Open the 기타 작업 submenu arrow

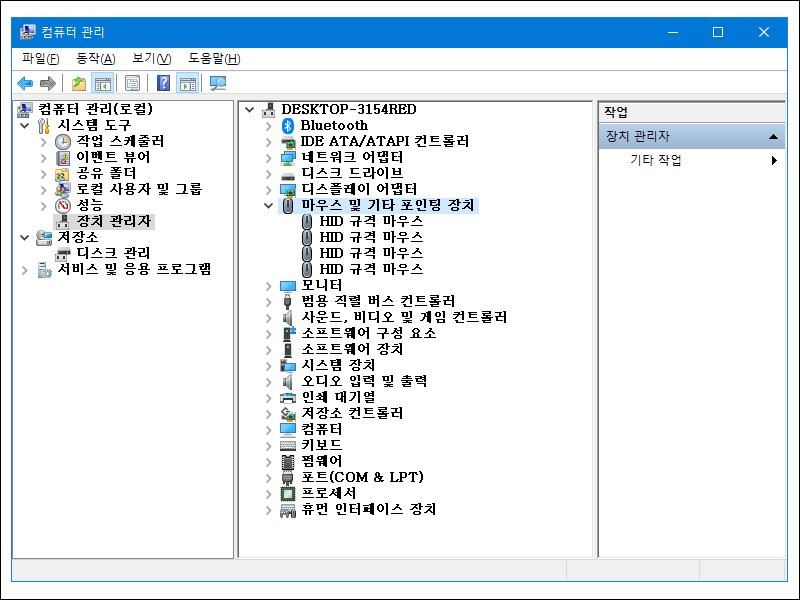774,160
